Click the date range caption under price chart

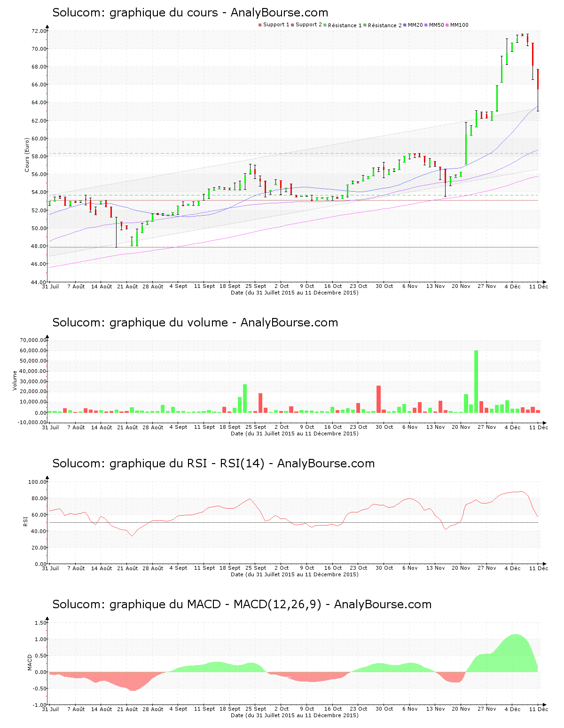[295, 293]
